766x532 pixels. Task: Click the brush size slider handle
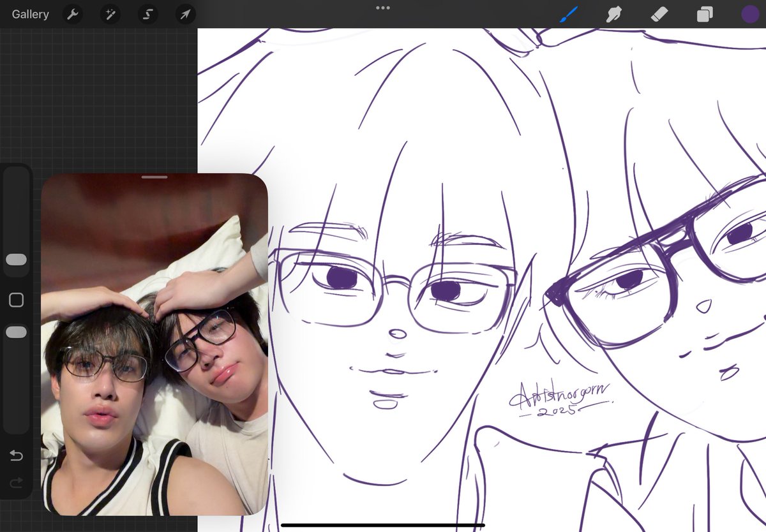16,260
